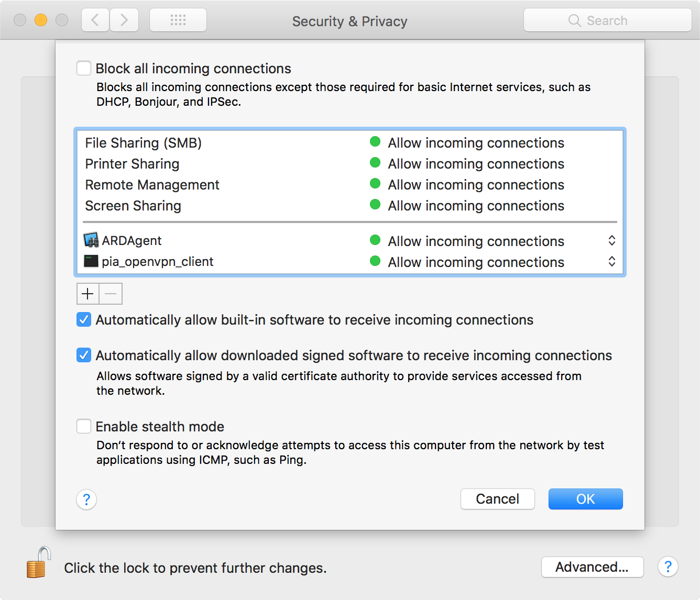This screenshot has width=700, height=600.
Task: Open the ARDAgent connections dropdown
Action: tap(611, 240)
